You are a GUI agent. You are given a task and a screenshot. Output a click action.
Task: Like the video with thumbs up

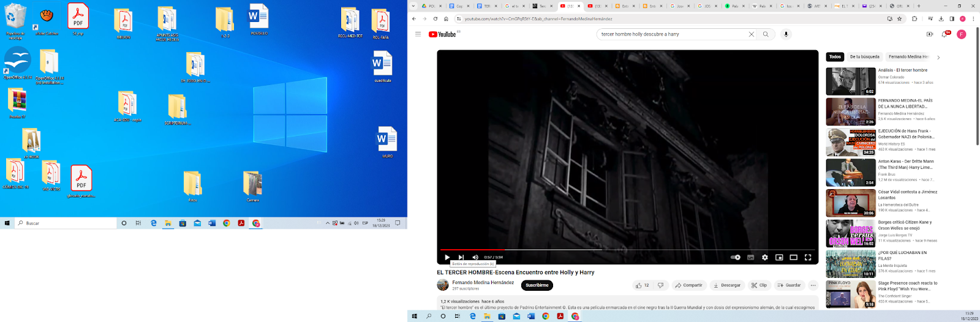pyautogui.click(x=642, y=285)
